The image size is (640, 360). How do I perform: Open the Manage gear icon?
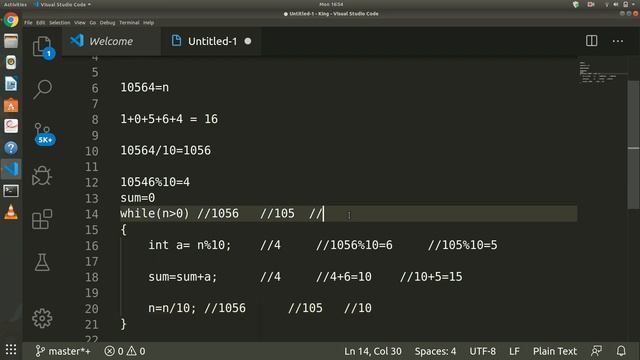42,318
